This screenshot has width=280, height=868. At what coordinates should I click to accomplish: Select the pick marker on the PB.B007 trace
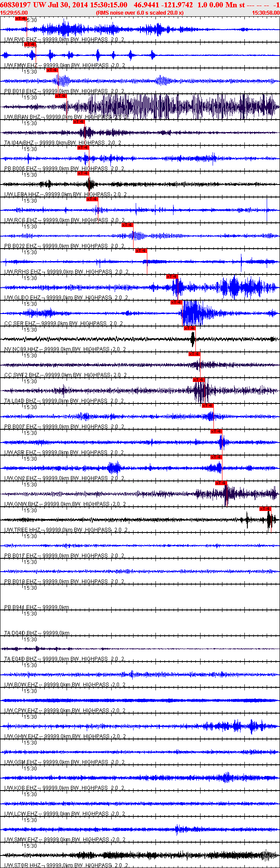pyautogui.click(x=208, y=406)
